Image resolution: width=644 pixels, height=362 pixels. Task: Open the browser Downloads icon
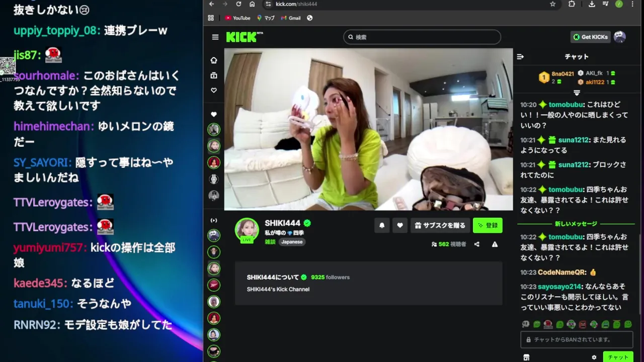click(x=592, y=4)
